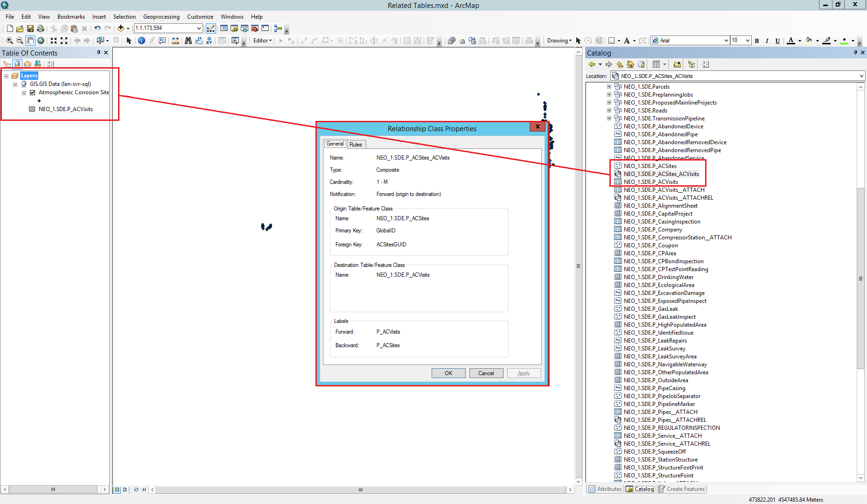Select the Zoom In tool
867x504 pixels.
click(9, 41)
